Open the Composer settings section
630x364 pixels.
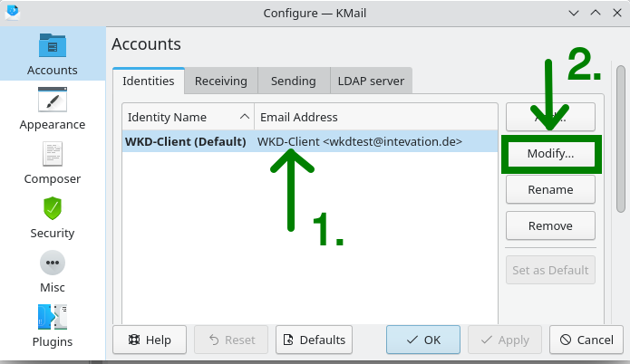coord(53,163)
